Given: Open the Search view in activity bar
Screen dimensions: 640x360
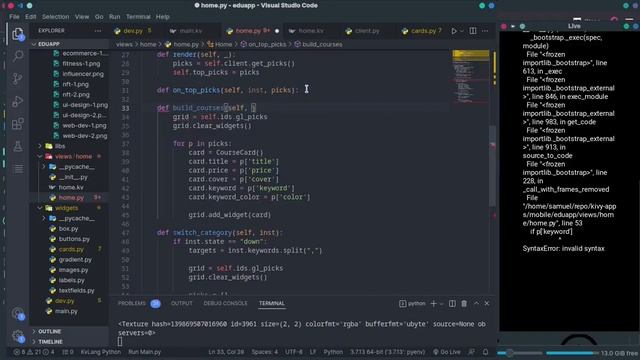Looking at the screenshot, I should point(18,56).
